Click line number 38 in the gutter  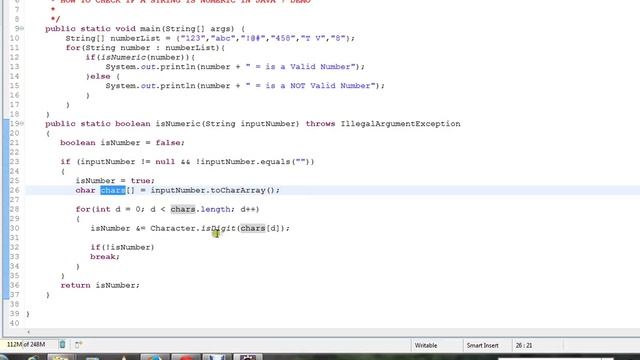14,304
